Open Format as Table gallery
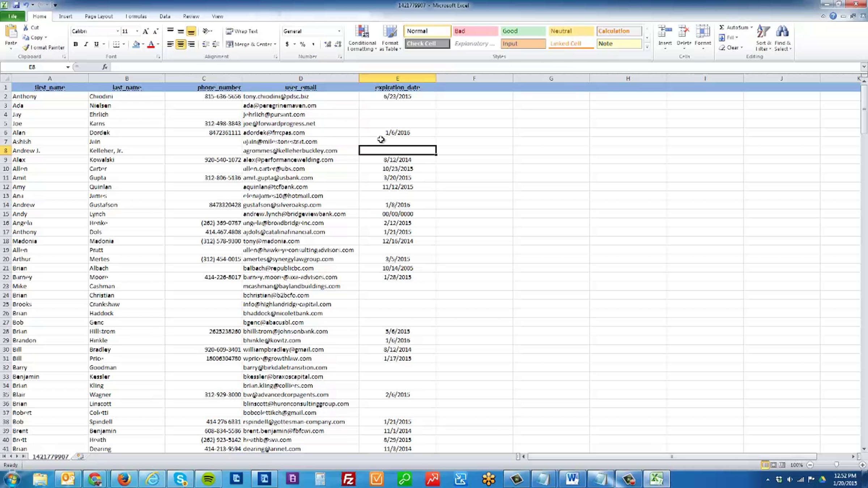The image size is (868, 488). [390, 32]
